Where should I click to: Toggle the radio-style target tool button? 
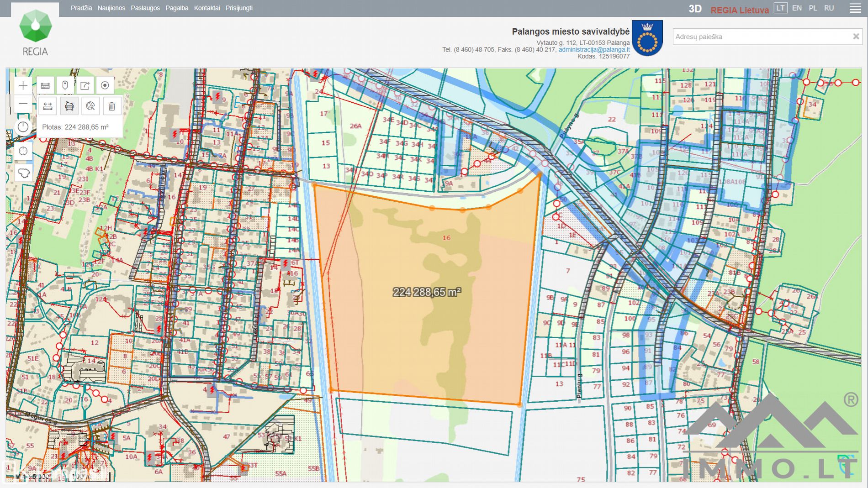click(105, 85)
